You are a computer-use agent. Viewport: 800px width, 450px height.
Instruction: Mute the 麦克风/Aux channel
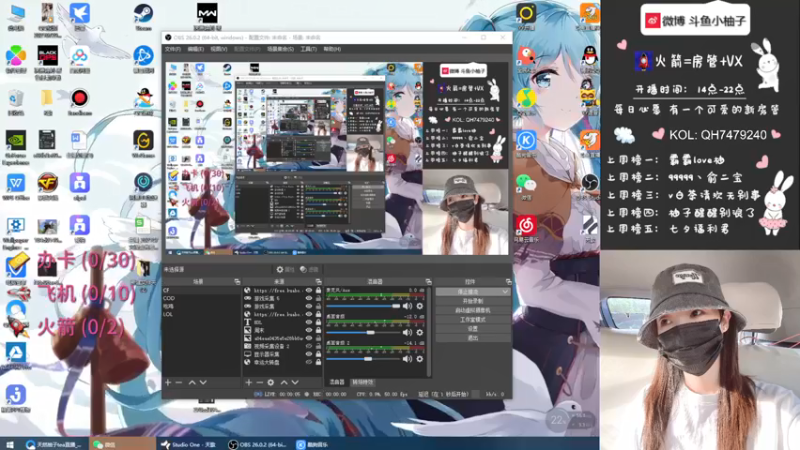[x=407, y=306]
